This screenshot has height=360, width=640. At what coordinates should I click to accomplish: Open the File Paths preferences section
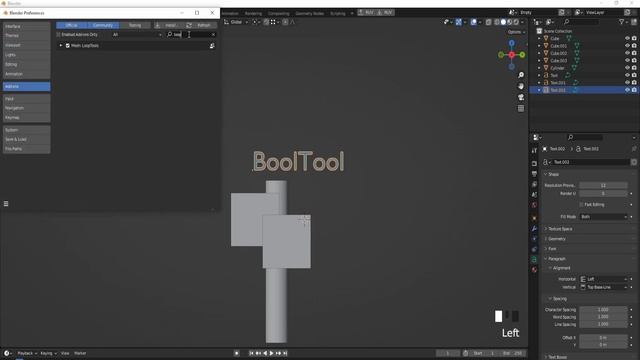[27, 149]
